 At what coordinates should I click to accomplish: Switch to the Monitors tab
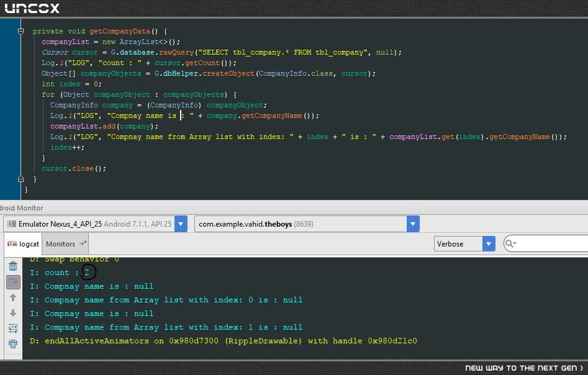click(65, 244)
